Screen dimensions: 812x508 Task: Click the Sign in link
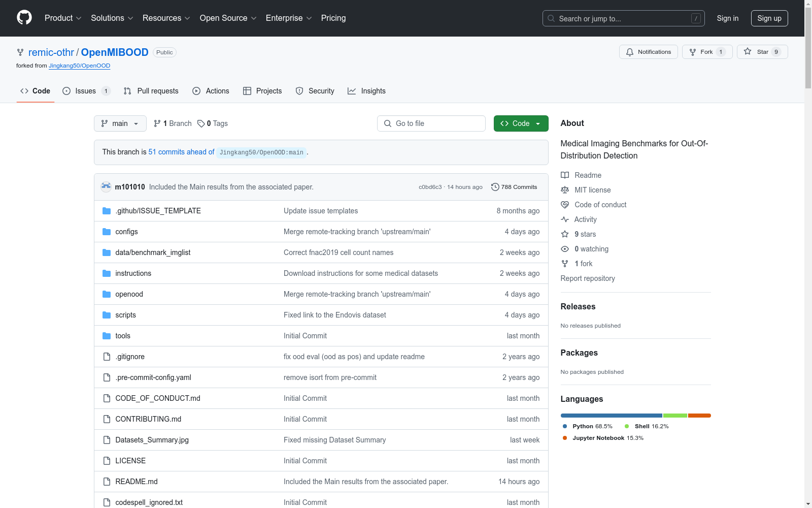[728, 18]
